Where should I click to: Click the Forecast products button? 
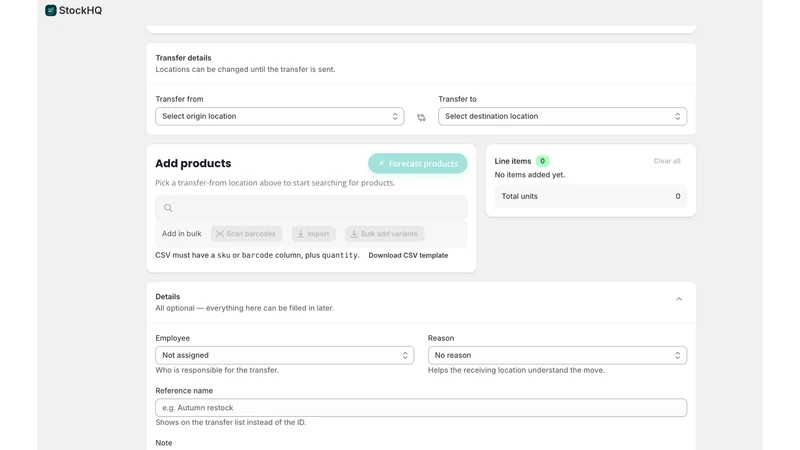[417, 163]
